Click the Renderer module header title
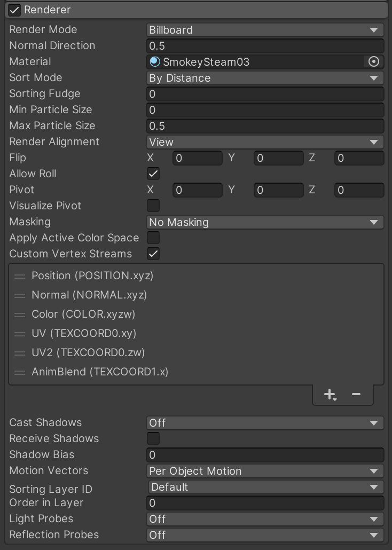The height and width of the screenshot is (550, 392). tap(48, 10)
